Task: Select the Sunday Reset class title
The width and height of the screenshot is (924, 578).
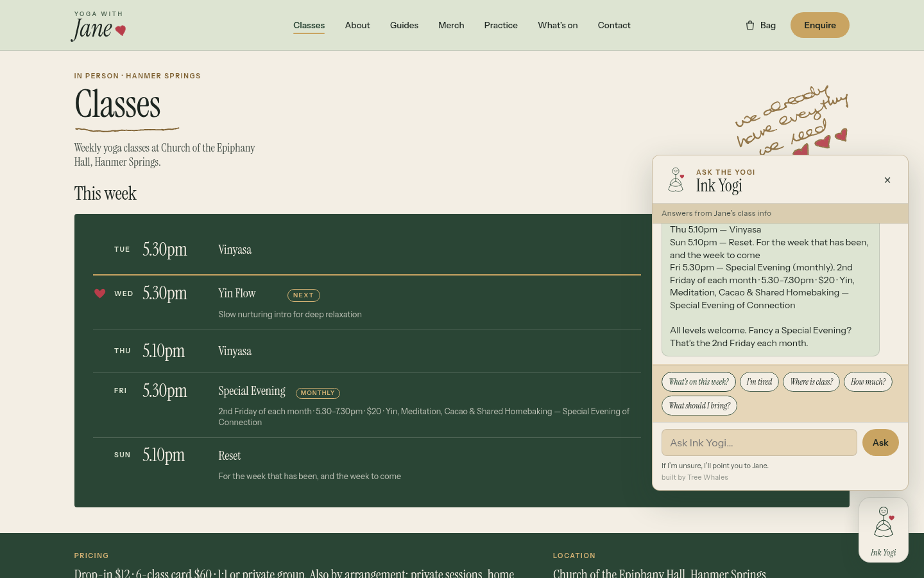Action: [229, 456]
